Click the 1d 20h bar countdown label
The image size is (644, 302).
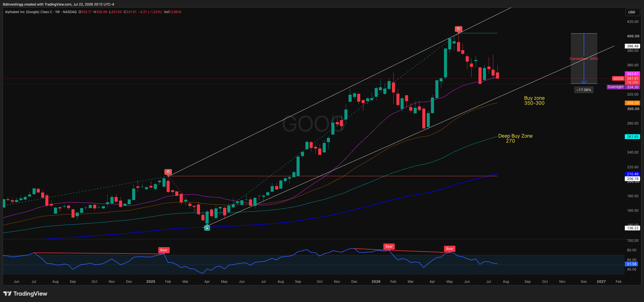click(x=633, y=82)
